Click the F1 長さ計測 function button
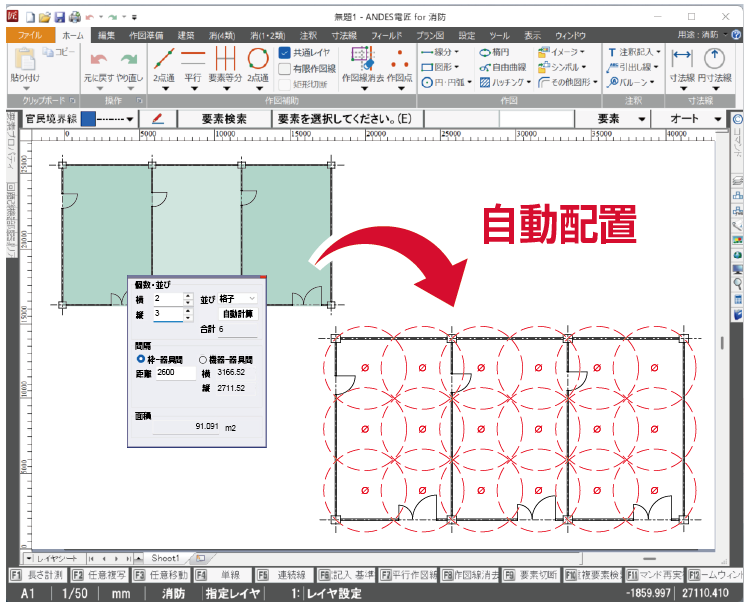The width and height of the screenshot is (750, 607). click(x=37, y=575)
